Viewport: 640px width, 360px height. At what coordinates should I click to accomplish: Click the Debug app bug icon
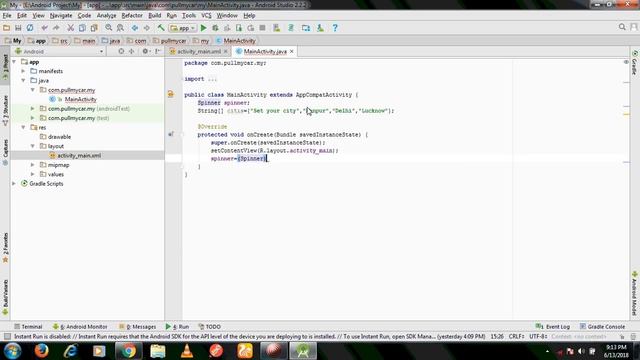[x=215, y=28]
